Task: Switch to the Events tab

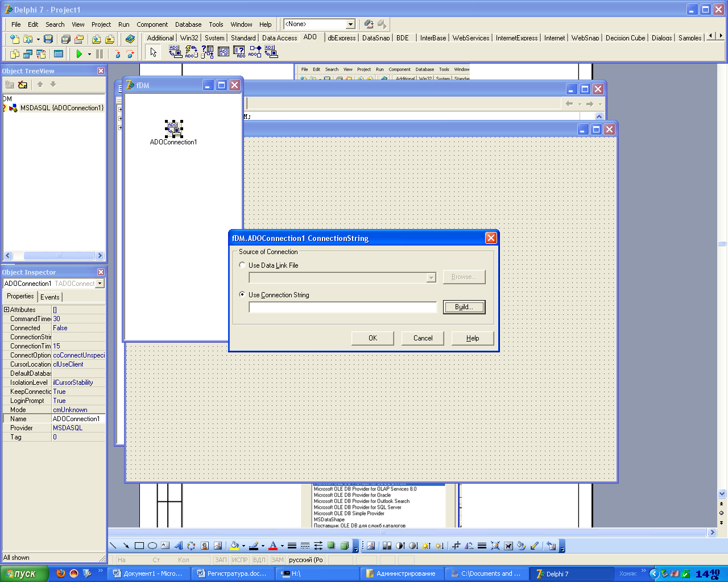Action: point(50,297)
